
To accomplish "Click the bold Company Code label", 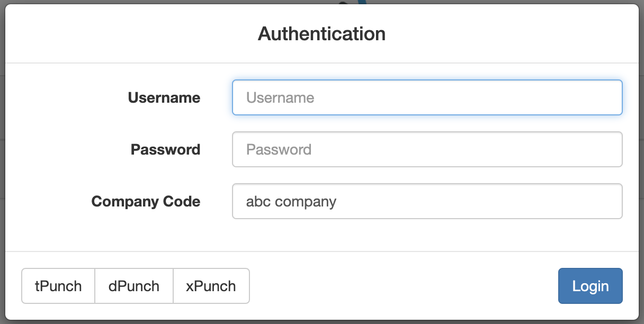I will click(x=146, y=202).
